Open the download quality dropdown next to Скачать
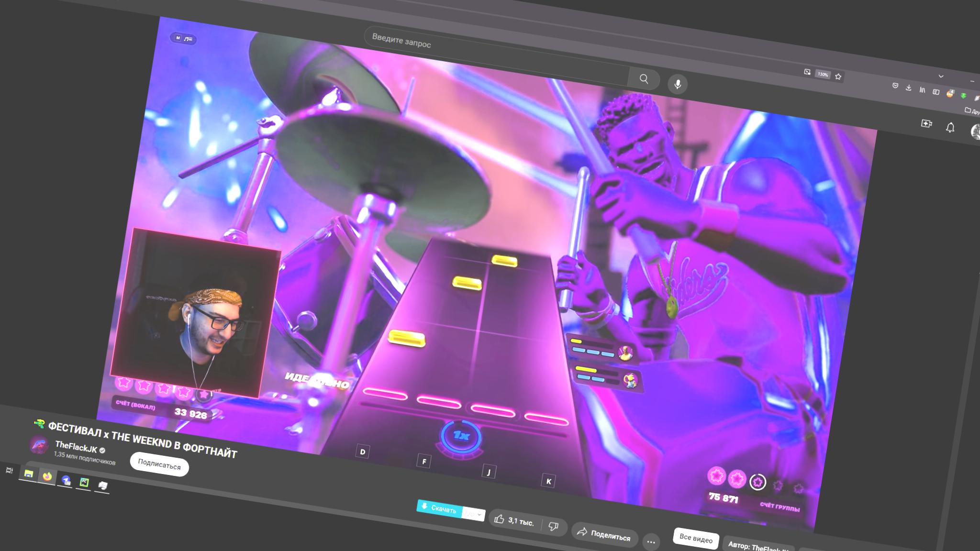Screen dimensions: 980x551 (x=474, y=514)
